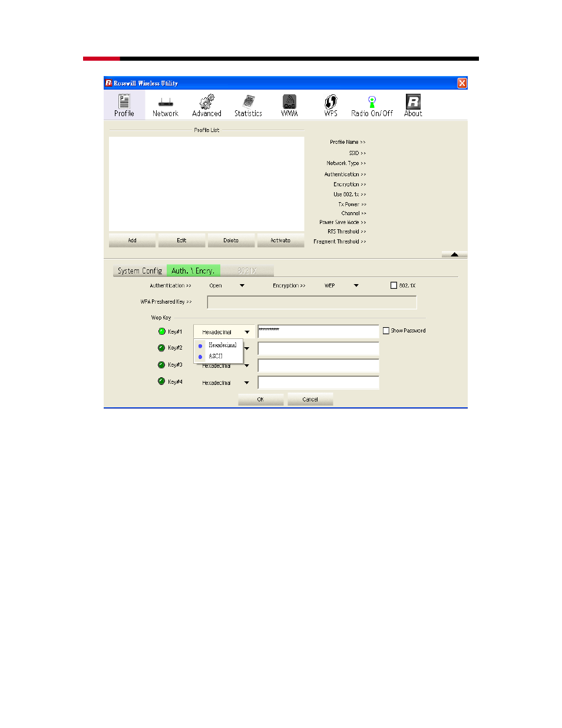Open the Key#1 format dropdown
Screen dimensions: 562x728
[x=224, y=332]
